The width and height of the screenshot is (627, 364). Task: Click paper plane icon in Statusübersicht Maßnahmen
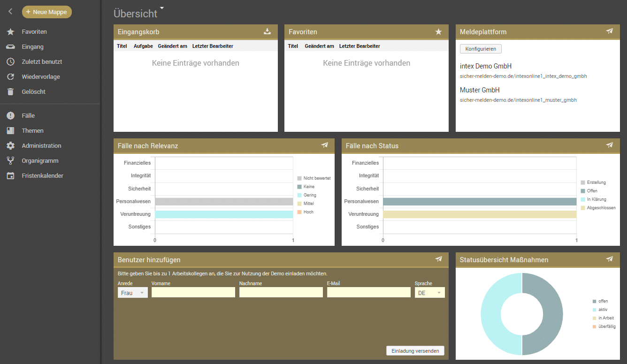click(x=609, y=259)
